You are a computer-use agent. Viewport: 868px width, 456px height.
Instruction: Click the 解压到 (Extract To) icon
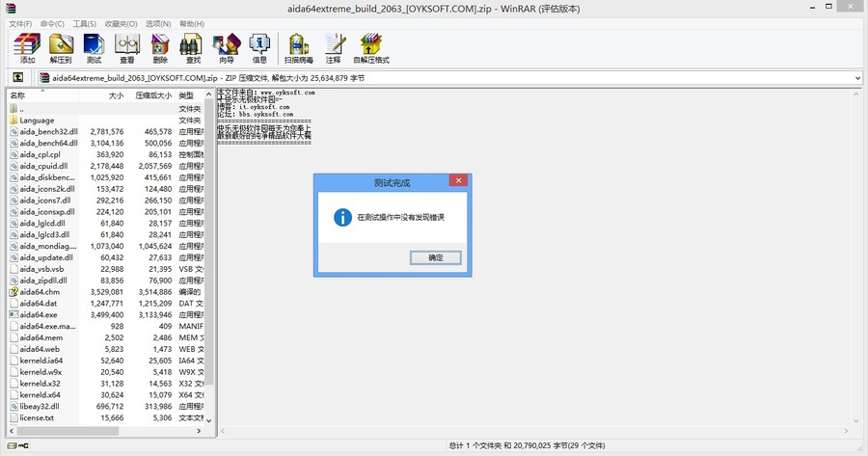[61, 47]
